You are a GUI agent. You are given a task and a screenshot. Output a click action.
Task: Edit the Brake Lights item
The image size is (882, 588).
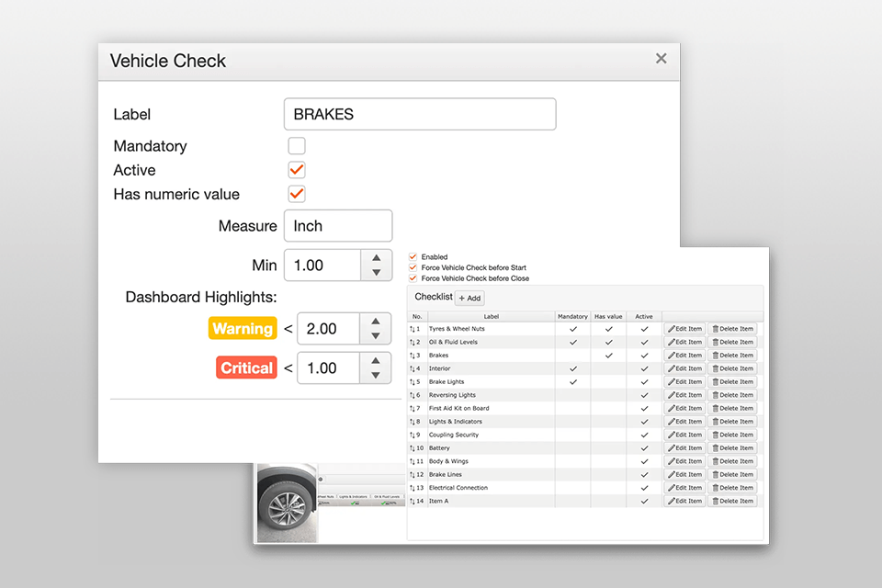coord(684,381)
